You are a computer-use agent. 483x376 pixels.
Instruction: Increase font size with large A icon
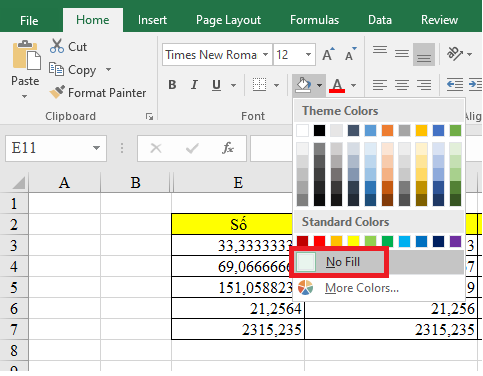tap(328, 54)
